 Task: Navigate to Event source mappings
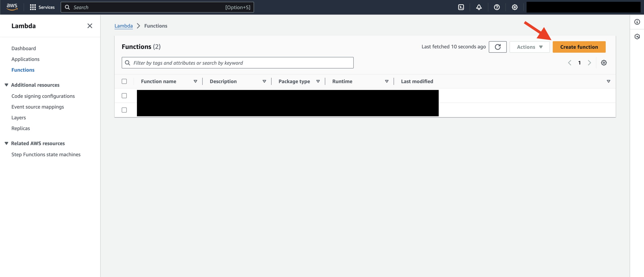[x=38, y=106]
